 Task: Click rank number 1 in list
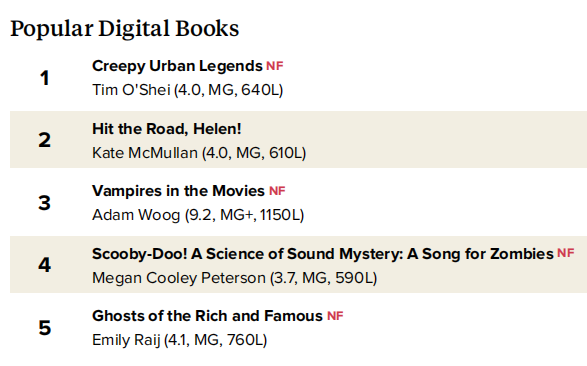click(x=45, y=78)
